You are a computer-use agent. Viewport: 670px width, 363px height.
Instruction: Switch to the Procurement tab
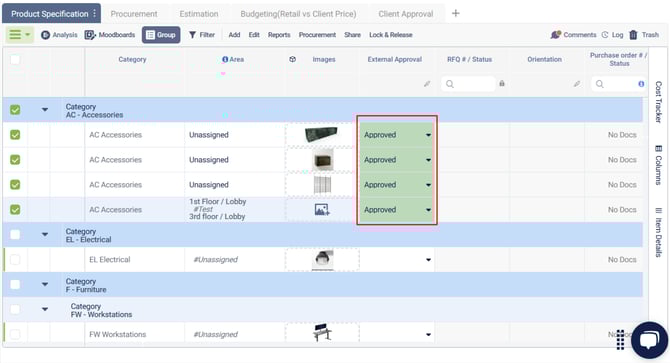coord(134,14)
